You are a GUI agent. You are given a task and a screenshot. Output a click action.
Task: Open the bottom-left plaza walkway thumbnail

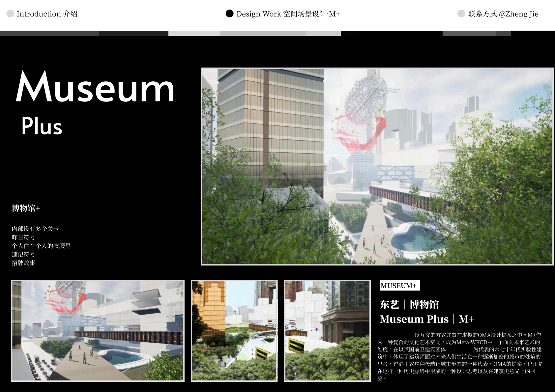pos(98,330)
